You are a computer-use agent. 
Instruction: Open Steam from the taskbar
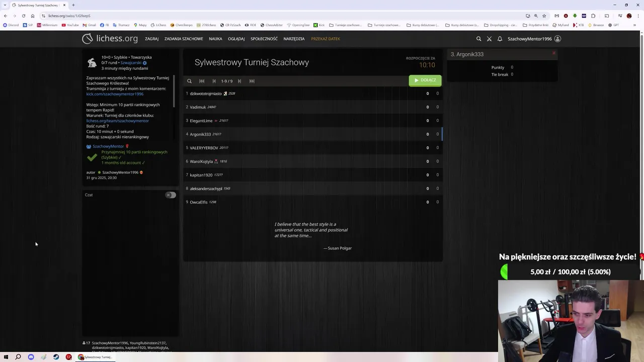(x=56, y=357)
